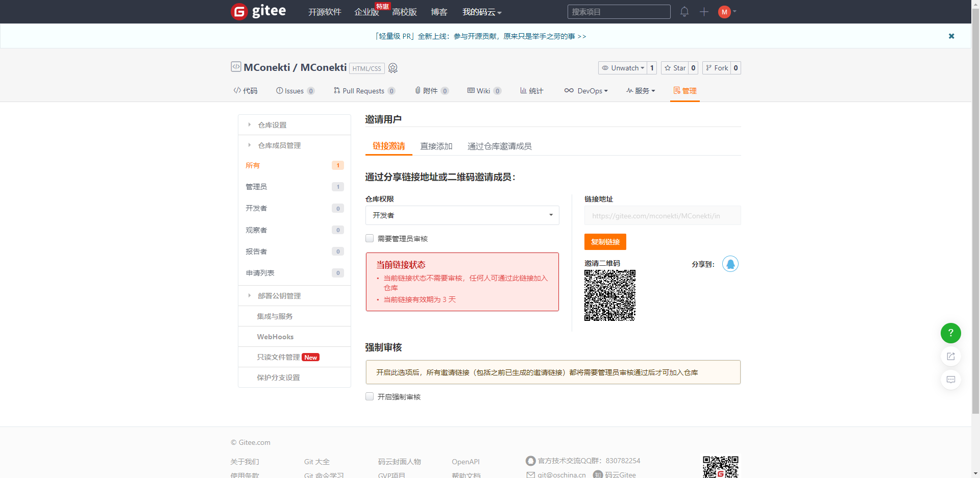The image size is (980, 478).
Task: Expand the 我的码云 dropdown menu
Action: coord(482,12)
